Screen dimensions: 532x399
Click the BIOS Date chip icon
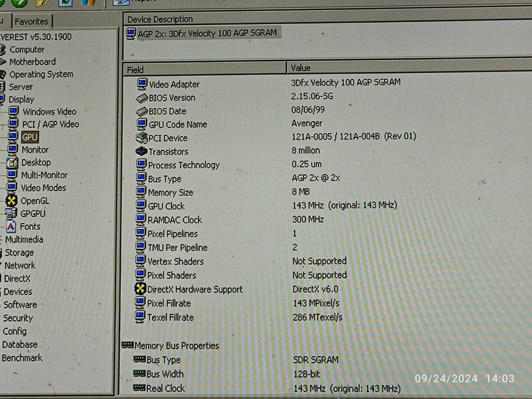[142, 111]
